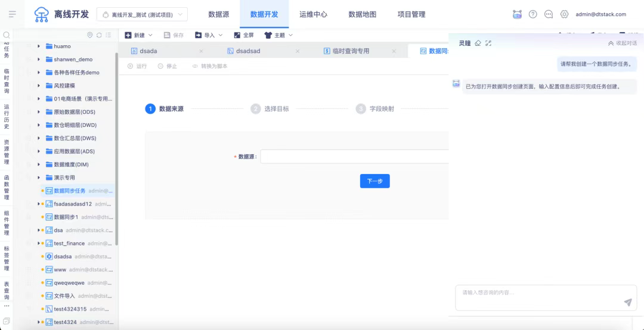Expand the chat panel with fullscreen icon
The image size is (644, 330).
click(x=488, y=43)
